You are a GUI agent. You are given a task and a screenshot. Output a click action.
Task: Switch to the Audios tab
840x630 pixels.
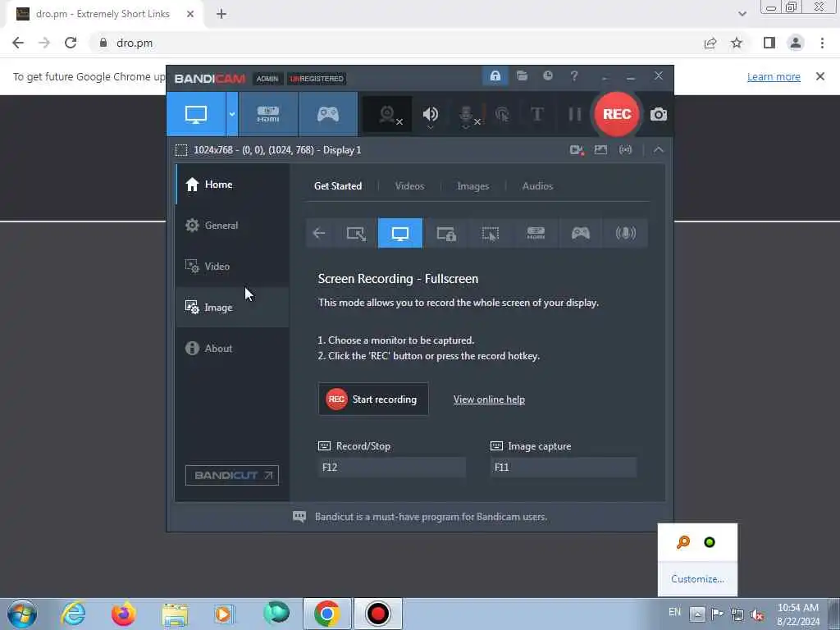[x=537, y=186]
